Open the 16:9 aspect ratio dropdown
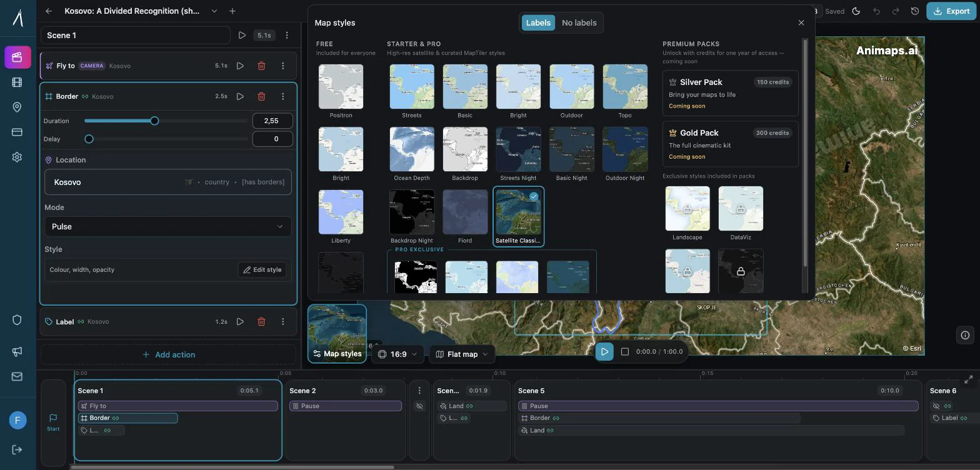Viewport: 980px width, 470px height. 398,354
